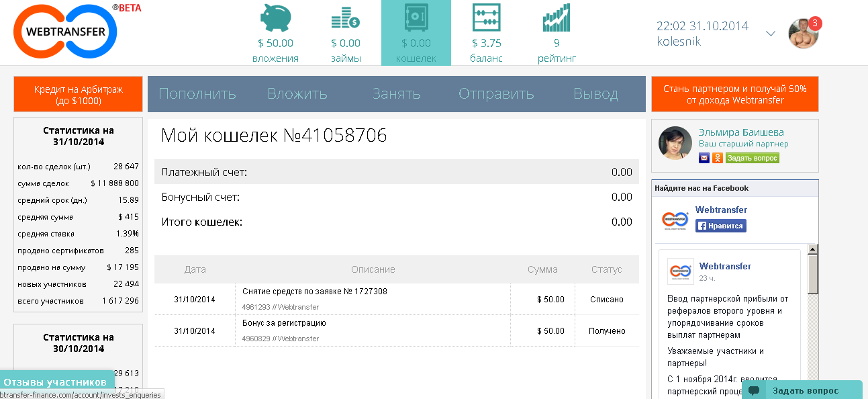868x399 pixels.
Task: Click the Webtransfer logo
Action: click(65, 32)
